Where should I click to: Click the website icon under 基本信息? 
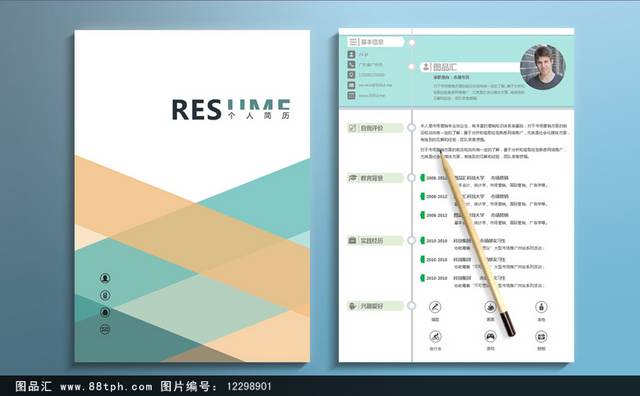(351, 95)
